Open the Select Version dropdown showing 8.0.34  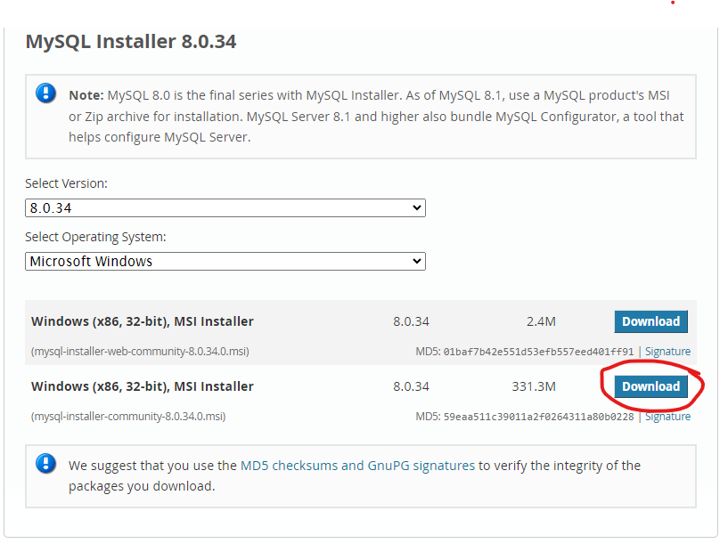pyautogui.click(x=225, y=207)
